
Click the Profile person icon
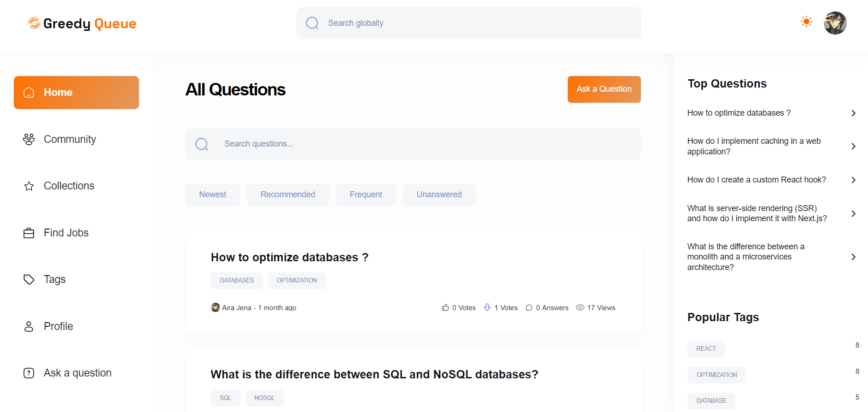(x=29, y=327)
